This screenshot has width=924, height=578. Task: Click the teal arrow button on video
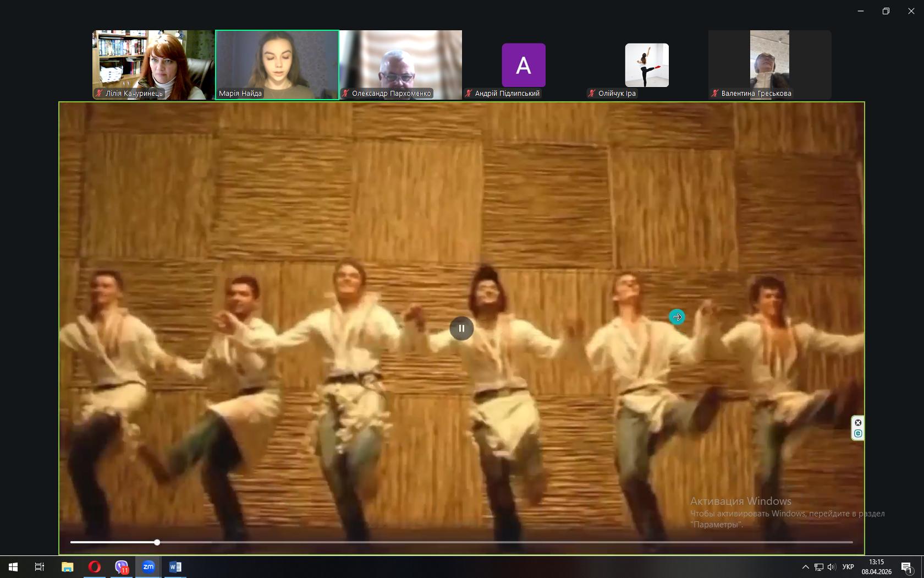[677, 317]
